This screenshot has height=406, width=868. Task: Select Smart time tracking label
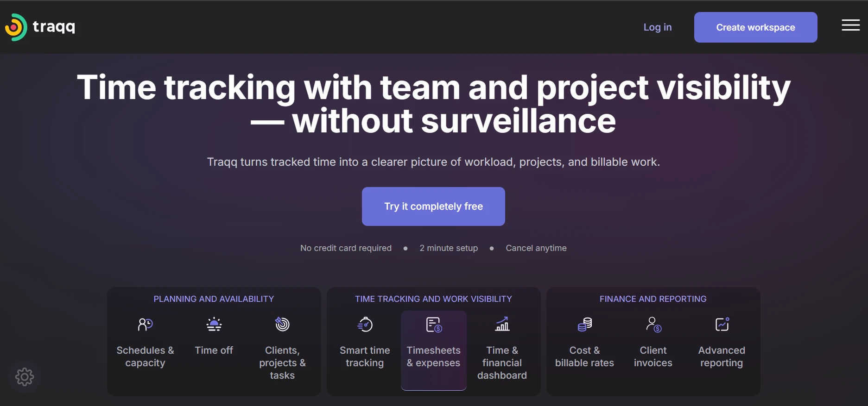[365, 356]
